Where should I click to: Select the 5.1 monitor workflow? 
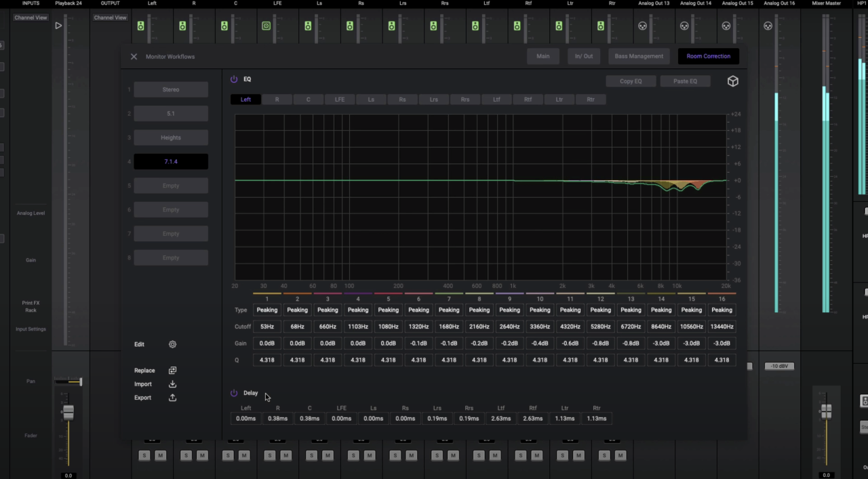pos(171,113)
